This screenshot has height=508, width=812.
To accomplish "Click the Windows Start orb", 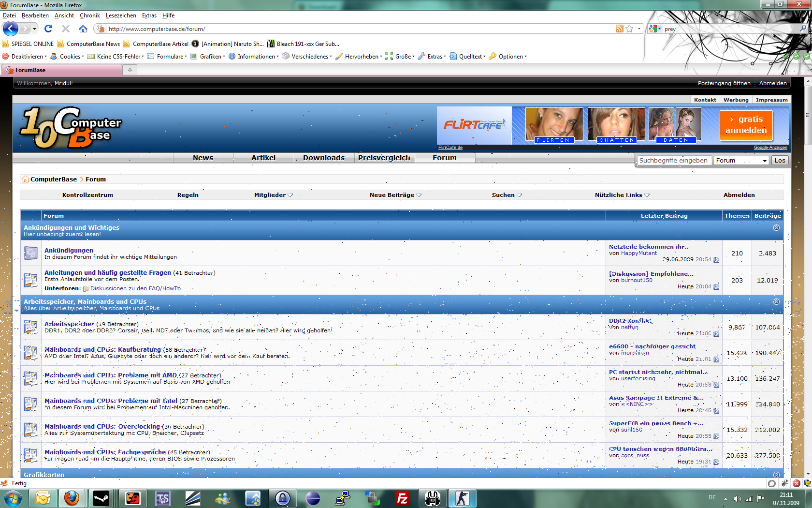I will (12, 498).
